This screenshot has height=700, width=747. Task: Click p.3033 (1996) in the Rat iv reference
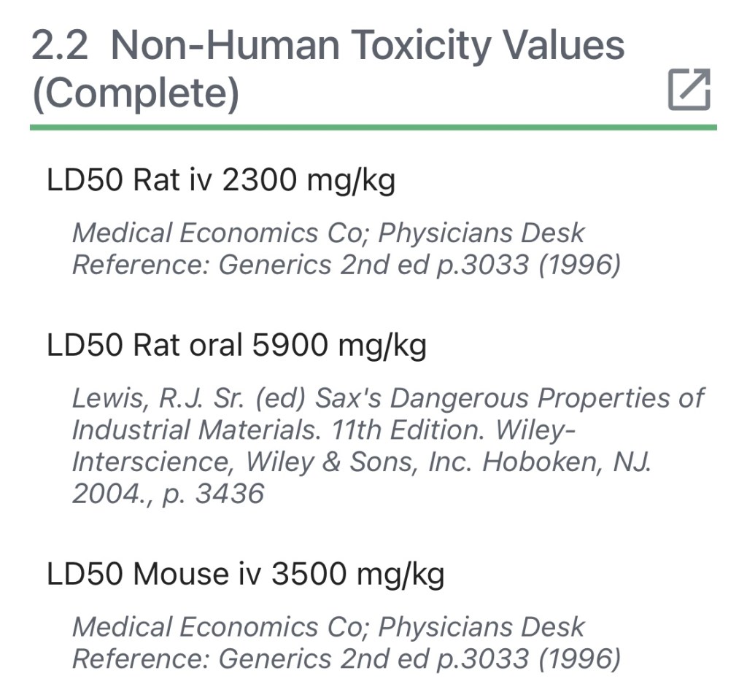pyautogui.click(x=529, y=265)
